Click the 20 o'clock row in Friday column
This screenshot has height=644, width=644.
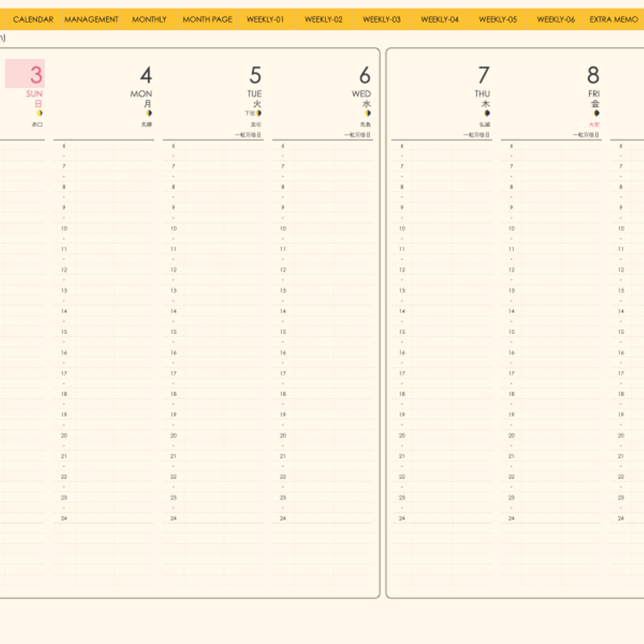[551, 435]
